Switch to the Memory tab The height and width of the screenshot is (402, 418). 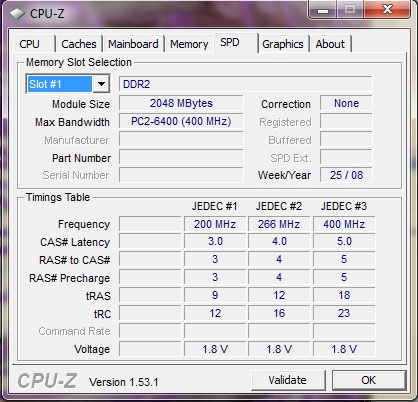coord(189,44)
